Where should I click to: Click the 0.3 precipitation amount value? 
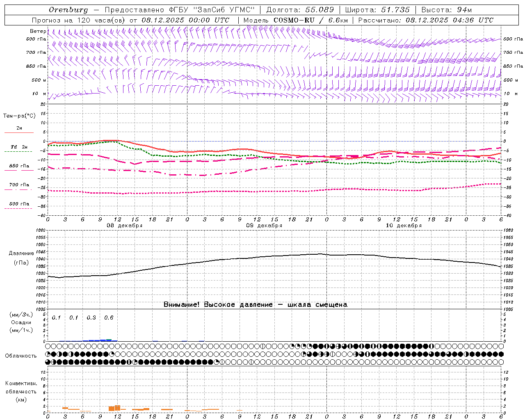(91, 318)
